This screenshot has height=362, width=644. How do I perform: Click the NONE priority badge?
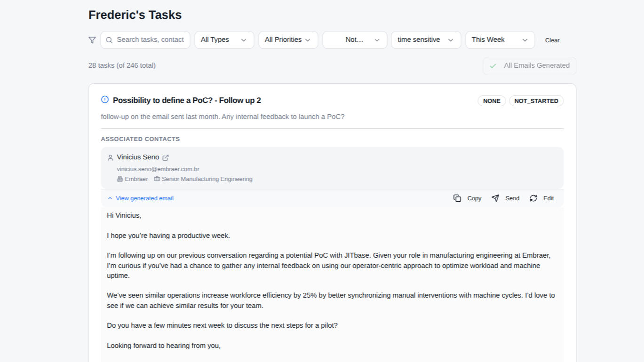point(492,101)
